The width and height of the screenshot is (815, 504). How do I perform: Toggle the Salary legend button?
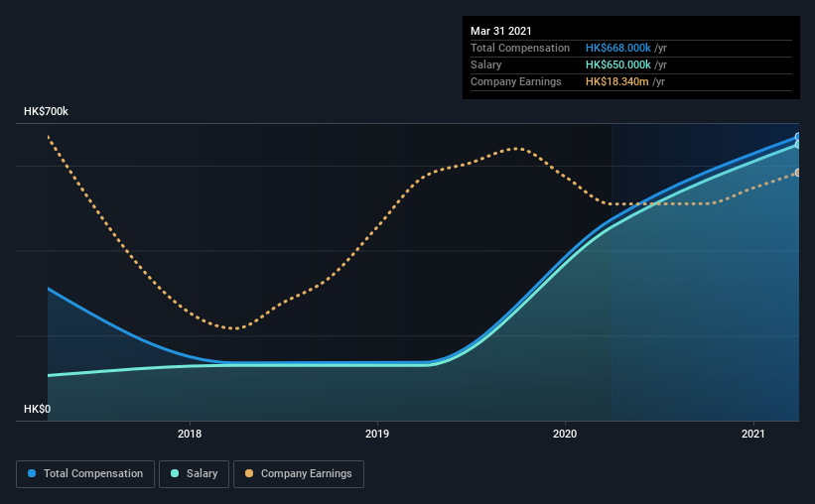point(194,474)
